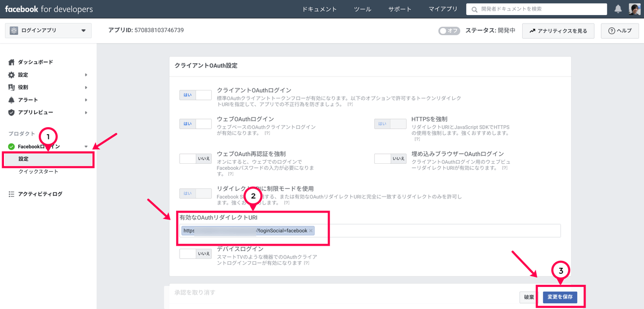The image size is (644, 309).
Task: Open help tip for HTTPSを強制
Action: tap(417, 139)
